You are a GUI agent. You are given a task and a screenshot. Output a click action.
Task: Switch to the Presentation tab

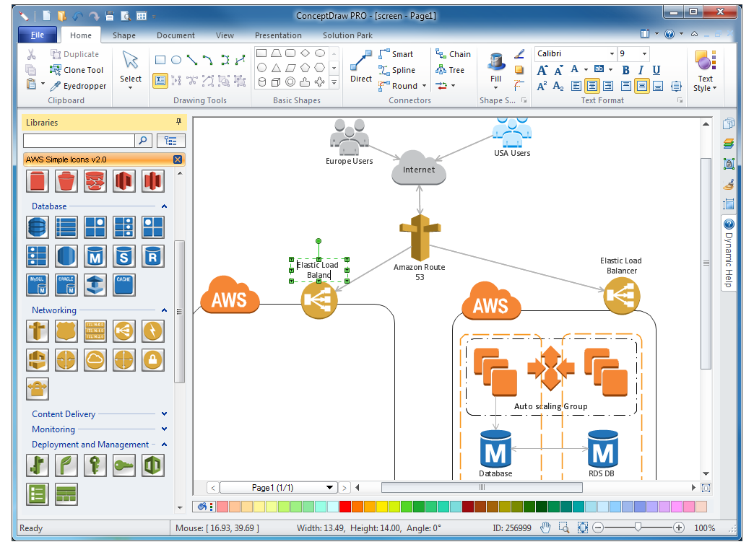(278, 35)
